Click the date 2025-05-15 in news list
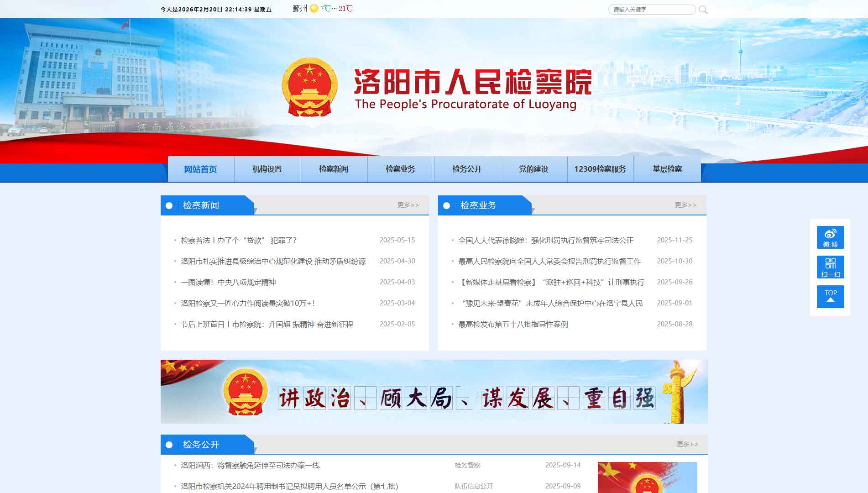This screenshot has width=868, height=493. tap(397, 240)
